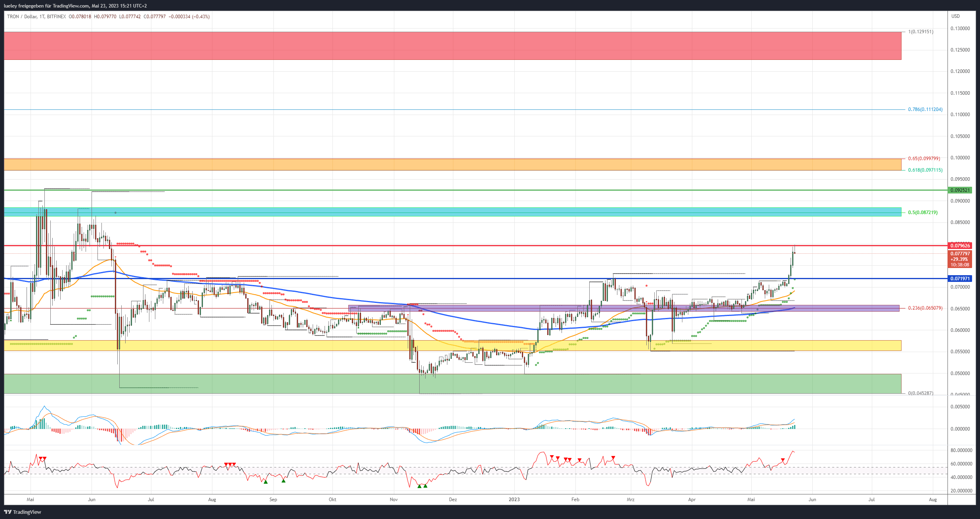Click Fibonacci label 0.236(0.065079)
The width and height of the screenshot is (980, 519).
[x=925, y=308]
